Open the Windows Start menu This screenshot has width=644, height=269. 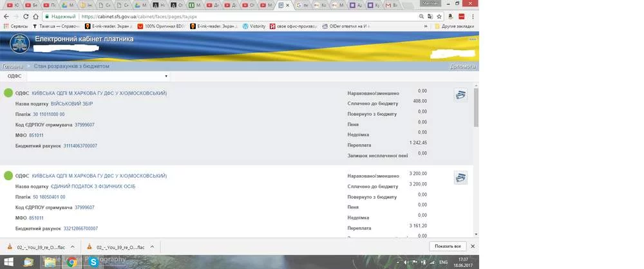click(8, 262)
